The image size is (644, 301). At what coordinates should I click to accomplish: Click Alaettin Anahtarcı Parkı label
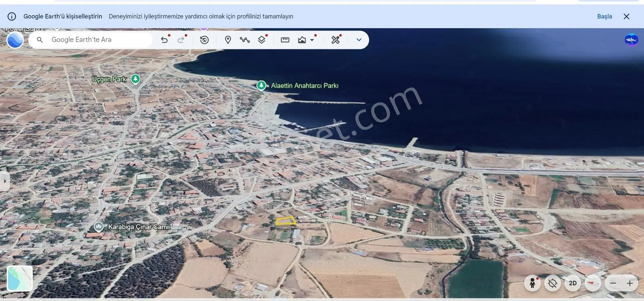click(305, 86)
